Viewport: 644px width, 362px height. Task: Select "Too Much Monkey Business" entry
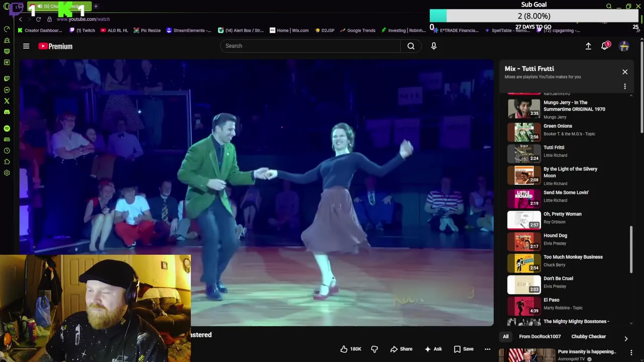573,257
